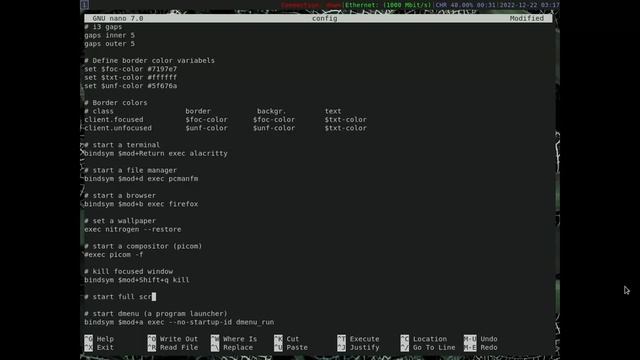Image resolution: width=640 pixels, height=360 pixels.
Task: Click the "client.unfocused" text
Action: [118, 128]
